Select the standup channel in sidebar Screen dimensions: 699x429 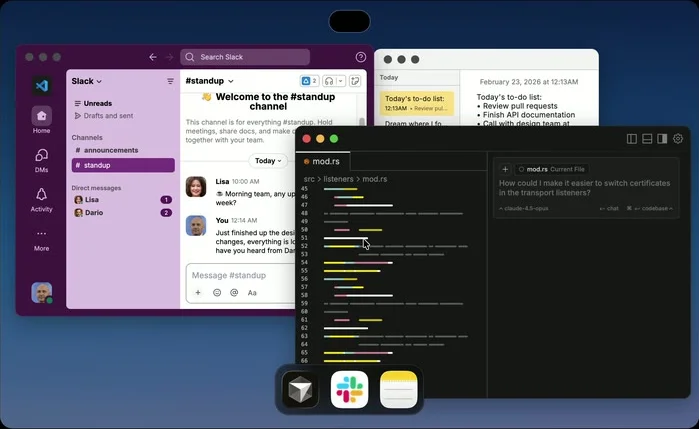click(x=123, y=165)
